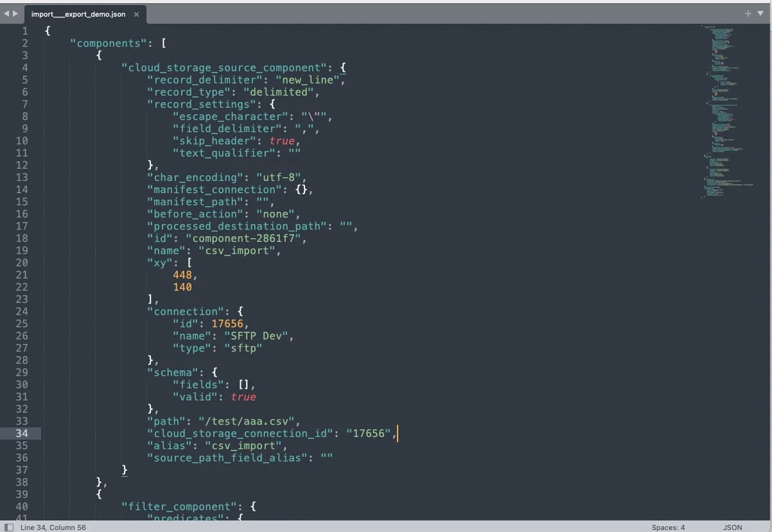Click the number 140
The image size is (772, 532).
182,287
